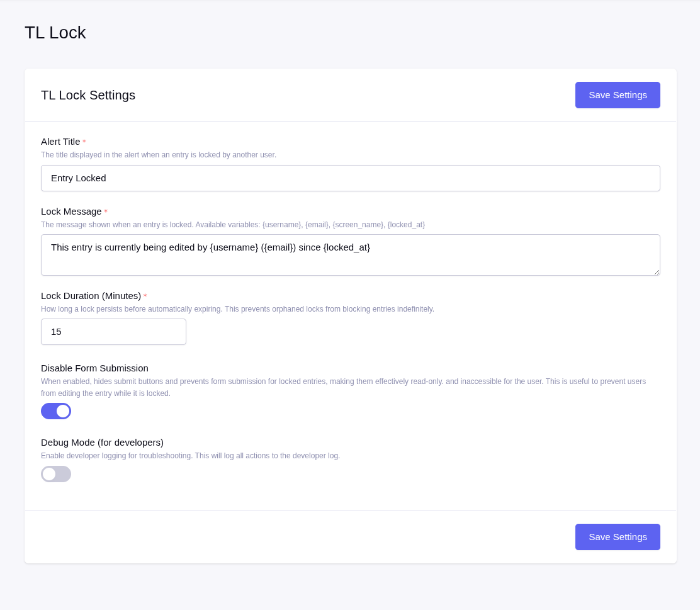
Task: Click the Alert Title label
Action: tap(60, 142)
